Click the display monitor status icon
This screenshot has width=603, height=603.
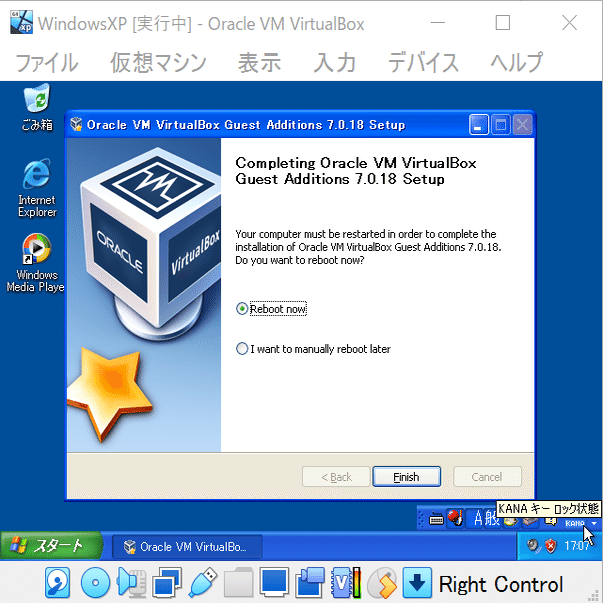point(274,583)
